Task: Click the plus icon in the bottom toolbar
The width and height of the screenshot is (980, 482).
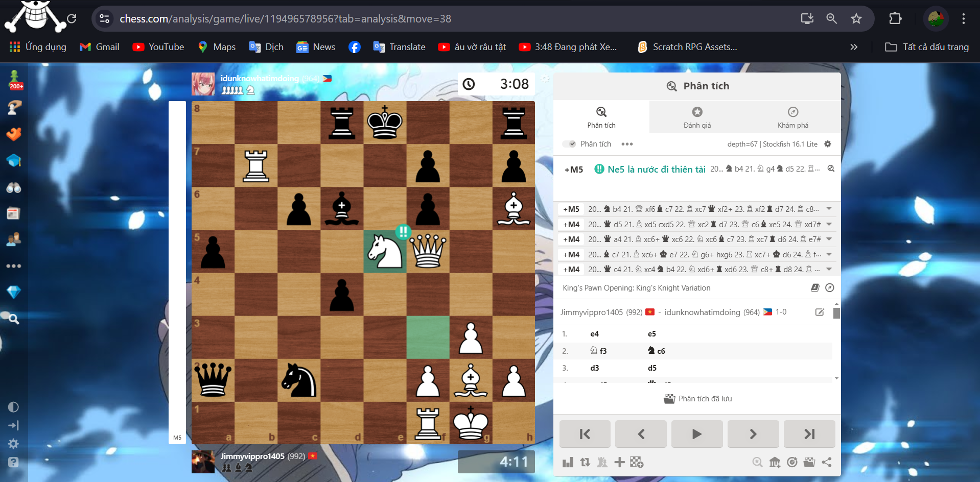Action: 619,463
